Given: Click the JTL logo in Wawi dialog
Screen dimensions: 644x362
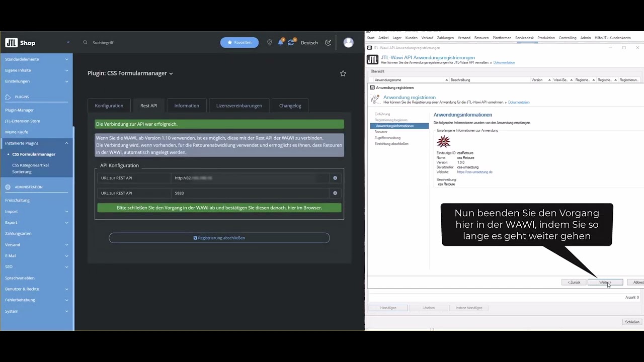Looking at the screenshot, I should (x=372, y=60).
